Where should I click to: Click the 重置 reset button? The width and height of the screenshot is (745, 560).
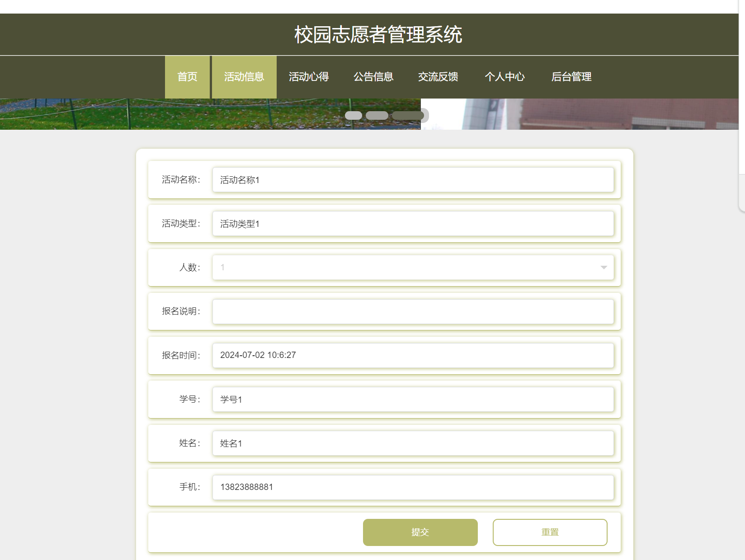550,532
